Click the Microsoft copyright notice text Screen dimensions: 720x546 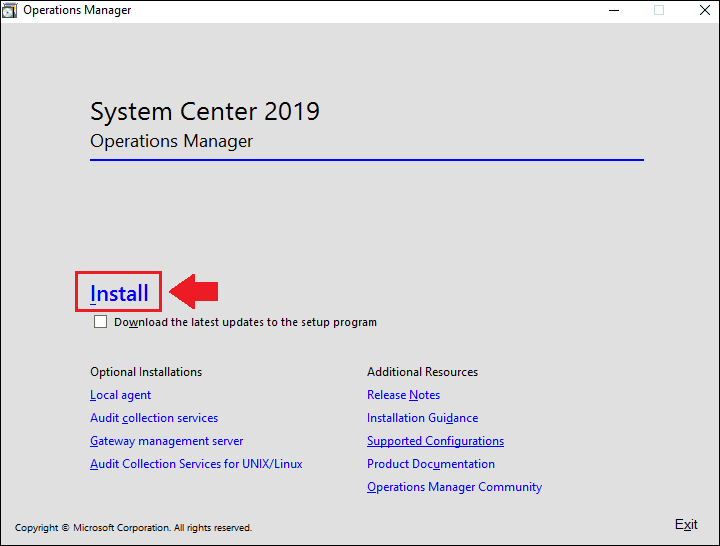(x=133, y=528)
